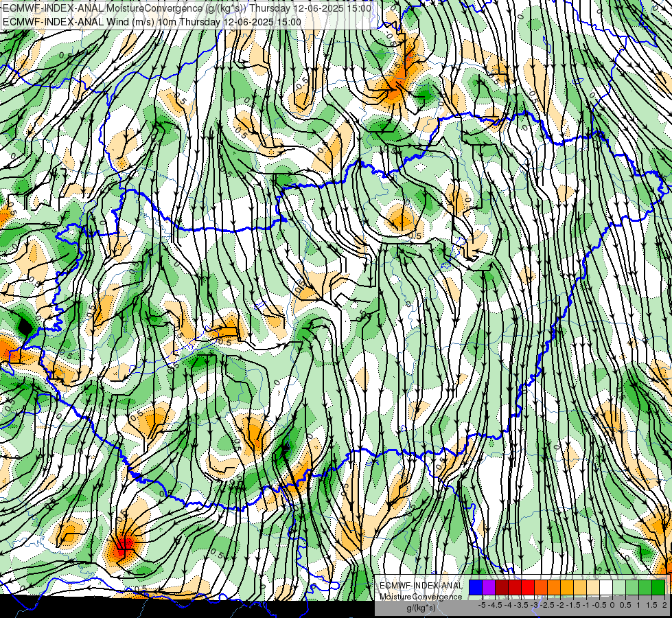672x618 pixels.
Task: Click the small black patch on the map
Action: click(x=25, y=327)
